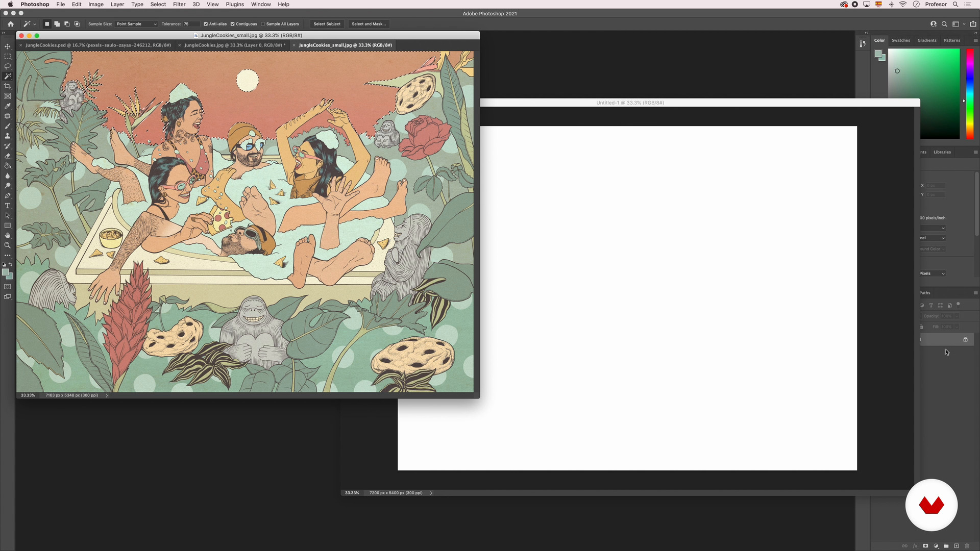Screen dimensions: 980x551
Task: Select the Blur tool
Action: 8,176
